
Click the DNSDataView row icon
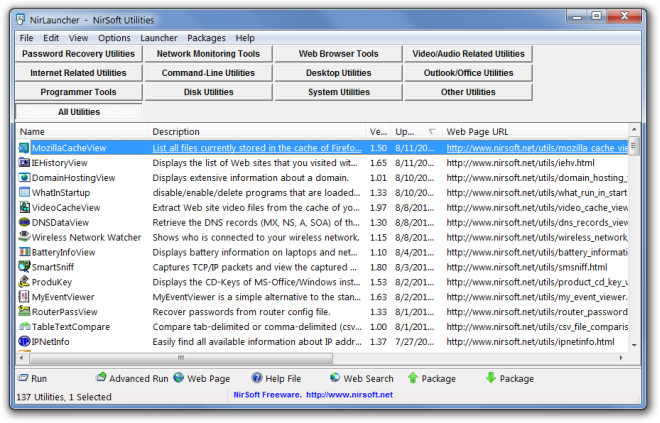pos(24,222)
